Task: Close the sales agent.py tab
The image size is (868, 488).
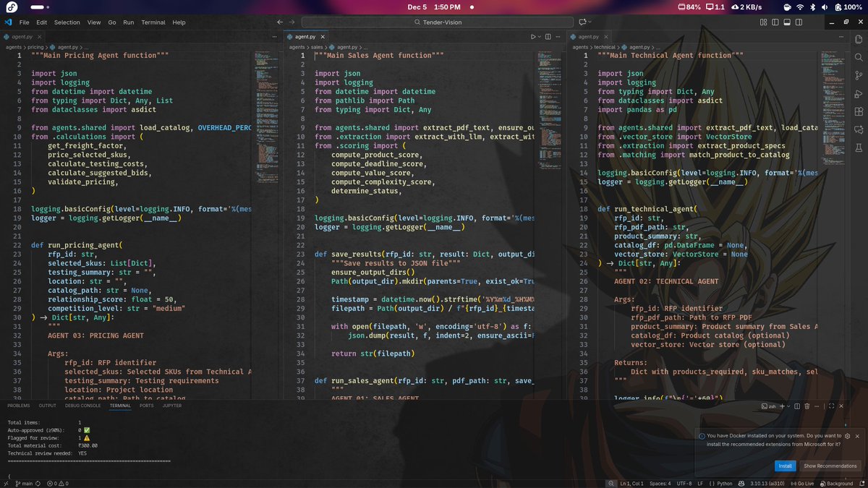Action: tap(322, 36)
